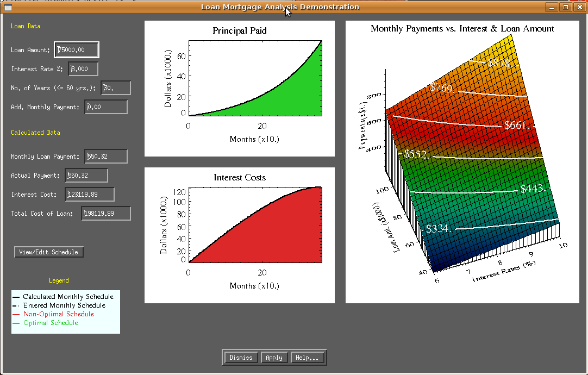The width and height of the screenshot is (588, 375).
Task: Minimize the Loan Mortgage Analysis window
Action: tap(551, 7)
